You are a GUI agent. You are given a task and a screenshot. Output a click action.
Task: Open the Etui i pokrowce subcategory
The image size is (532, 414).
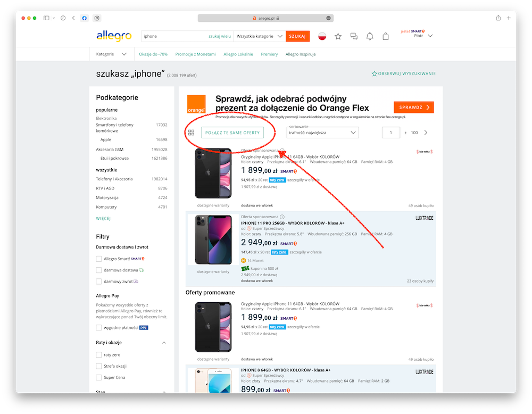115,159
